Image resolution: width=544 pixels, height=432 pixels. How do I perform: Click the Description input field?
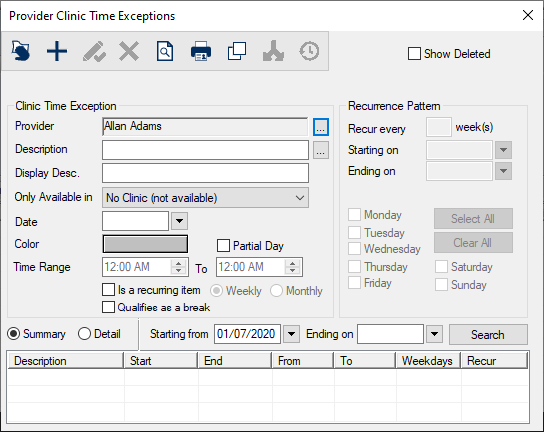205,150
